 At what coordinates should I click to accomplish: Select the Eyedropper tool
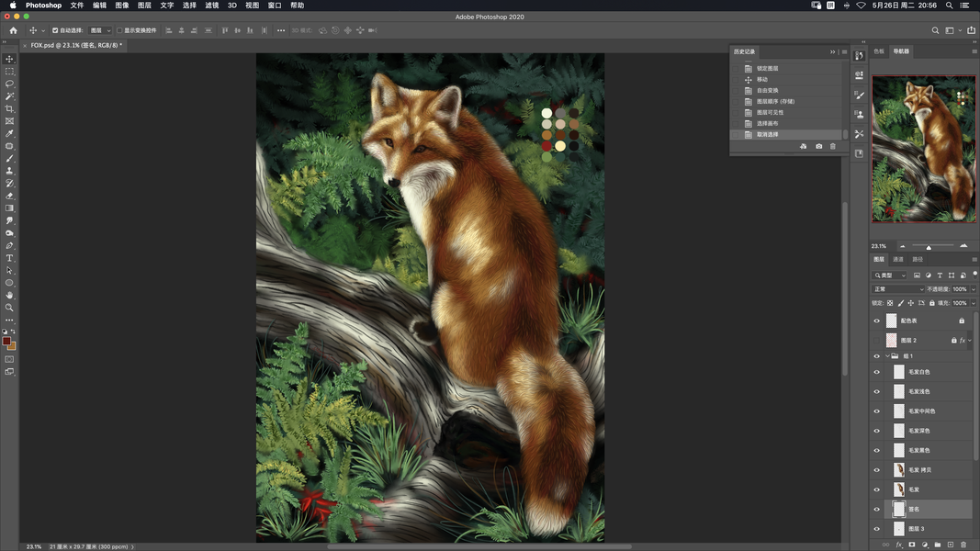coord(9,134)
